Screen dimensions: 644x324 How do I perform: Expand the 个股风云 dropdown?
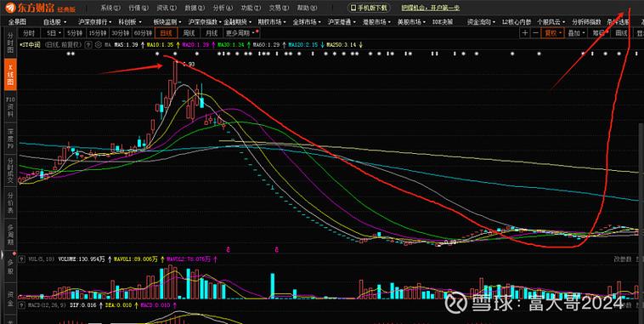click(551, 22)
